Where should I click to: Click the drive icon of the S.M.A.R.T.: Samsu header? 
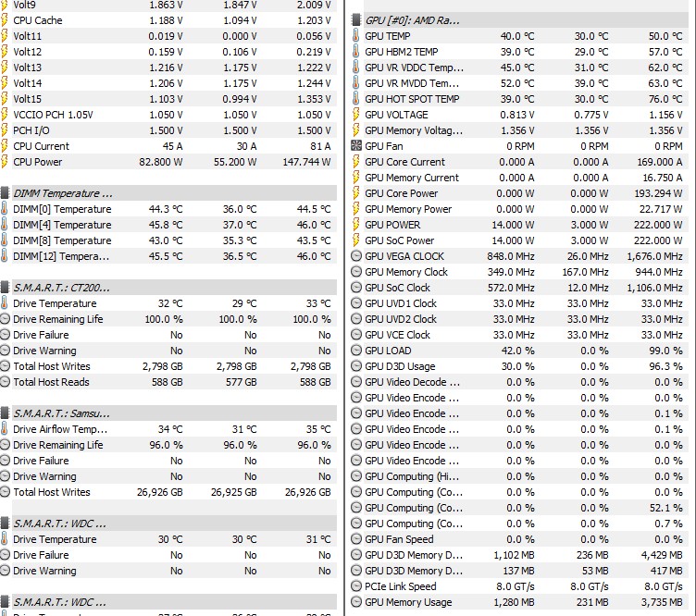(x=5, y=413)
